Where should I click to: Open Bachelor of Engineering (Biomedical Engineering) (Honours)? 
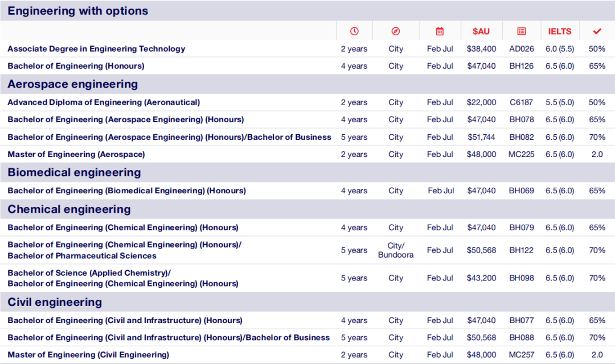click(x=126, y=191)
